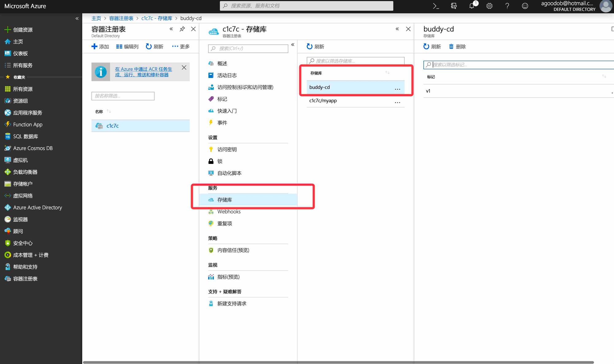Image resolution: width=614 pixels, height=364 pixels.
Task: Select 访问密钥 under settings
Action: [x=227, y=149]
